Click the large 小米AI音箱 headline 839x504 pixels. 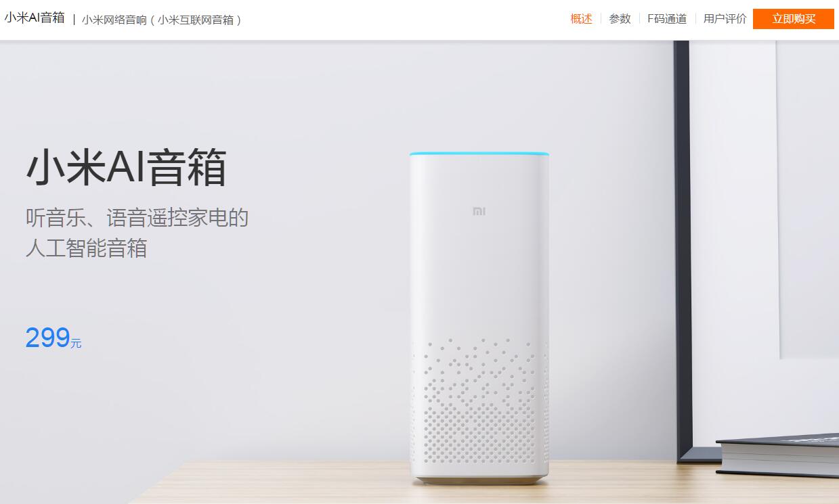click(x=126, y=168)
